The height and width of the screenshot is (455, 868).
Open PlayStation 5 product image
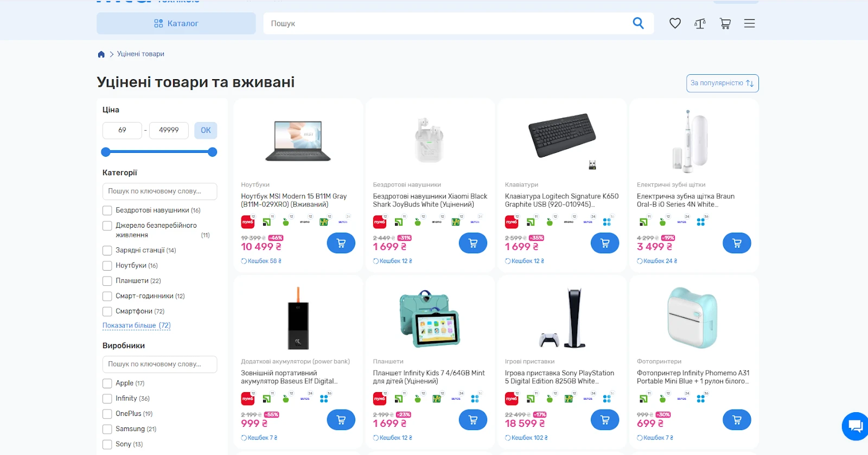pyautogui.click(x=562, y=318)
